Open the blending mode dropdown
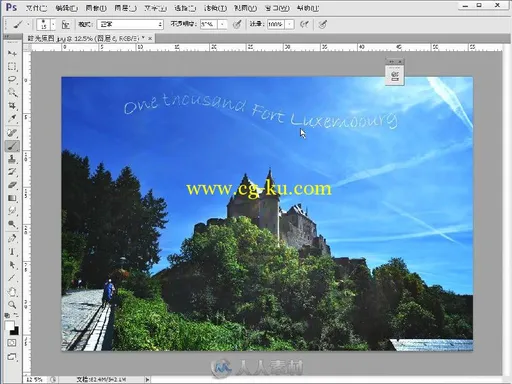Viewport: 512px width, 384px height. tap(130, 24)
